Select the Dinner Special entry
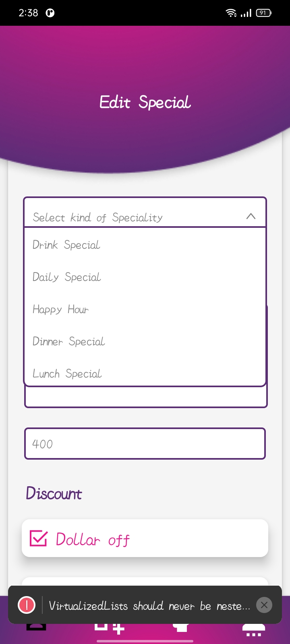The width and height of the screenshot is (290, 644). click(69, 341)
